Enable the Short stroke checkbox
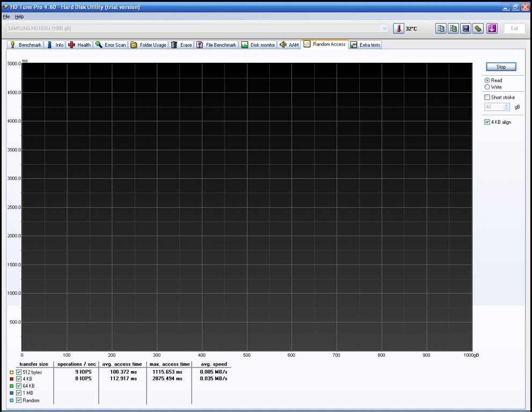This screenshot has width=532, height=412. coord(487,97)
